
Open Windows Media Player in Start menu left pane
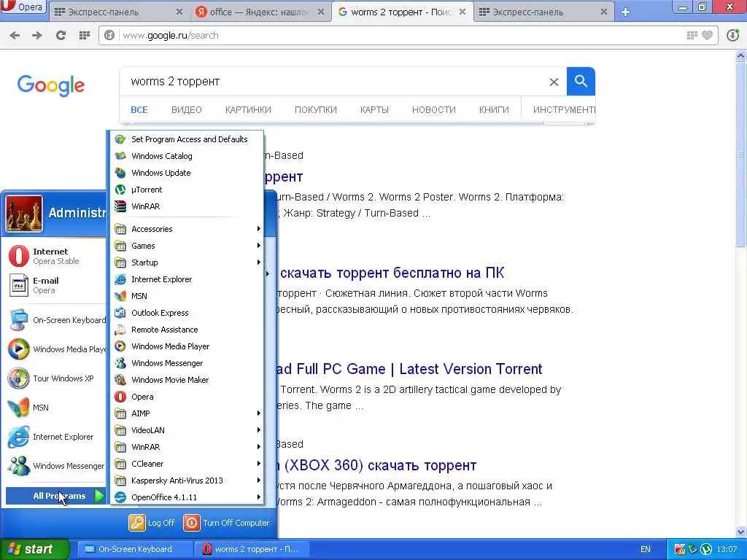click(x=56, y=349)
